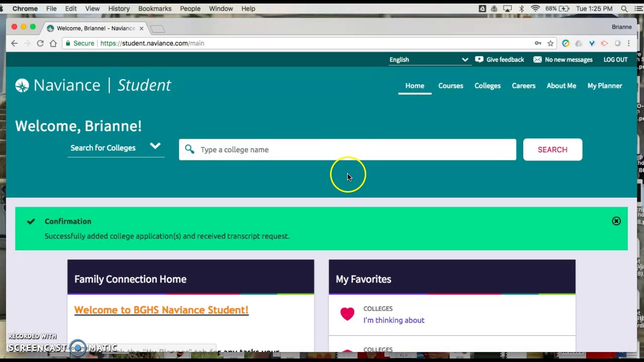Viewport: 644px width, 362px height.
Task: Click No new messages link
Action: pos(569,59)
